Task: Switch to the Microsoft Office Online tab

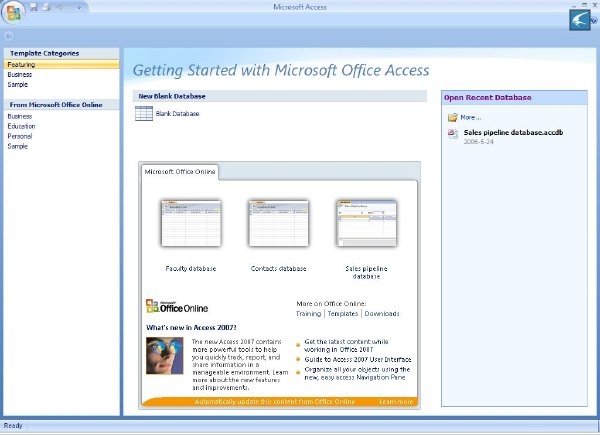Action: [180, 172]
